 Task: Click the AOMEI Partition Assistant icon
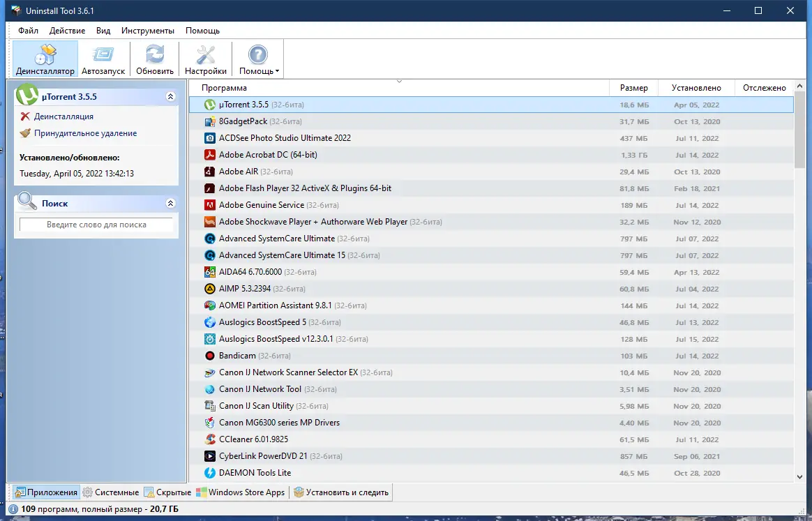pyautogui.click(x=210, y=305)
